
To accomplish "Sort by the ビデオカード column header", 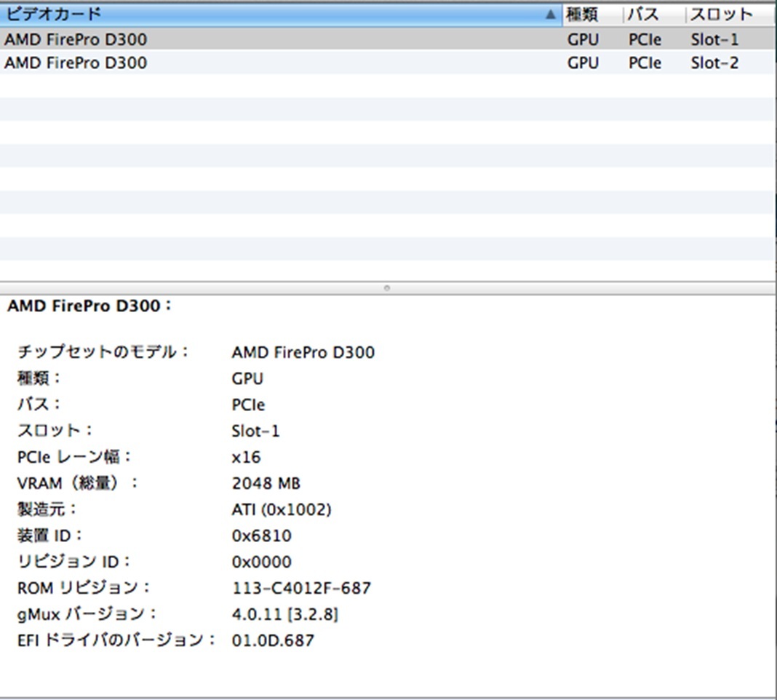I will [x=281, y=15].
